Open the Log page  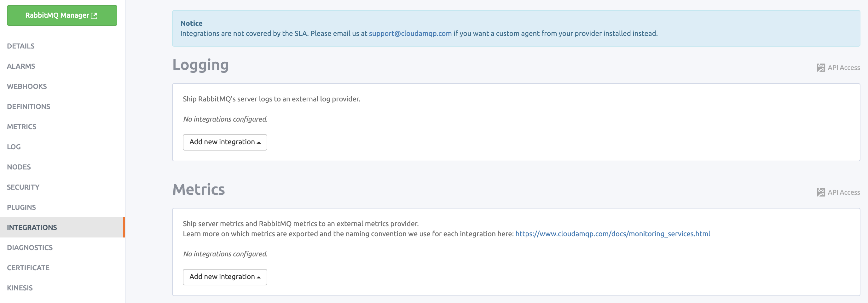[x=14, y=147]
